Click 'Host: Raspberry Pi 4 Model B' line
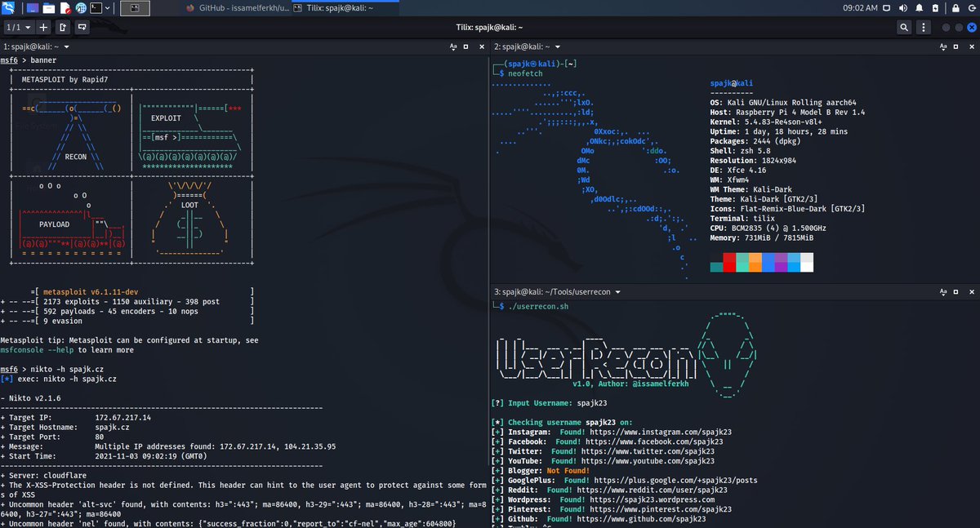The width and height of the screenshot is (980, 528). coord(788,112)
